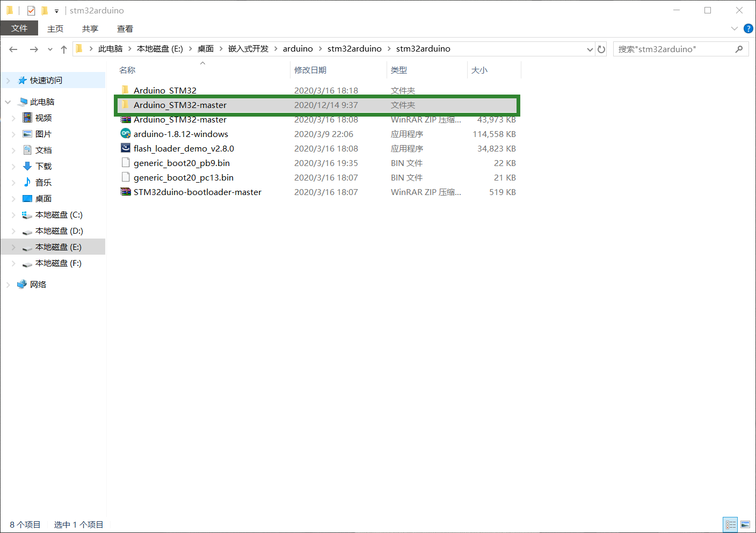The width and height of the screenshot is (756, 533).
Task: Select 快速访问 in the navigation pane
Action: (x=46, y=80)
